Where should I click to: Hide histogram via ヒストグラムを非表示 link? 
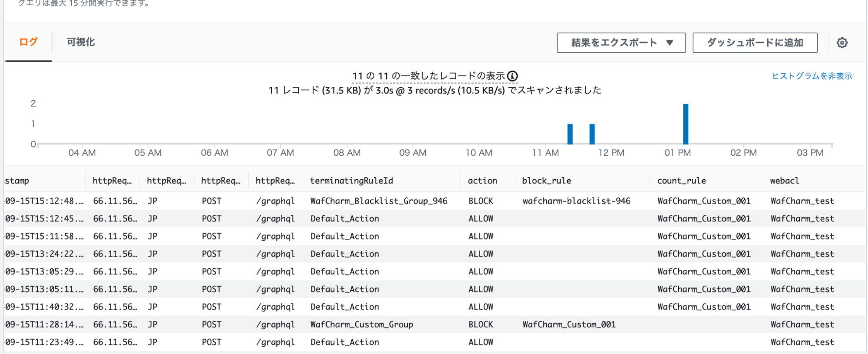[812, 76]
